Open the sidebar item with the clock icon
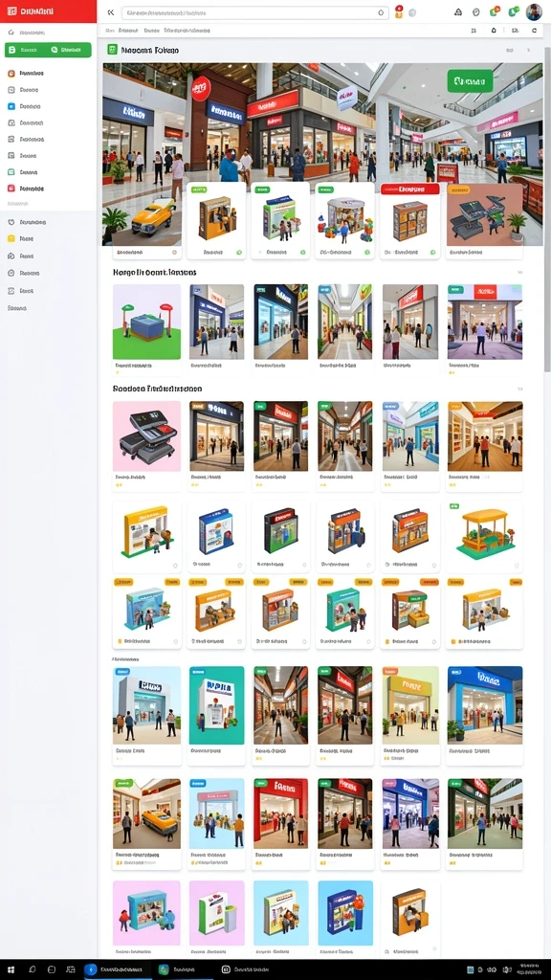The height and width of the screenshot is (980, 551). coord(24,273)
